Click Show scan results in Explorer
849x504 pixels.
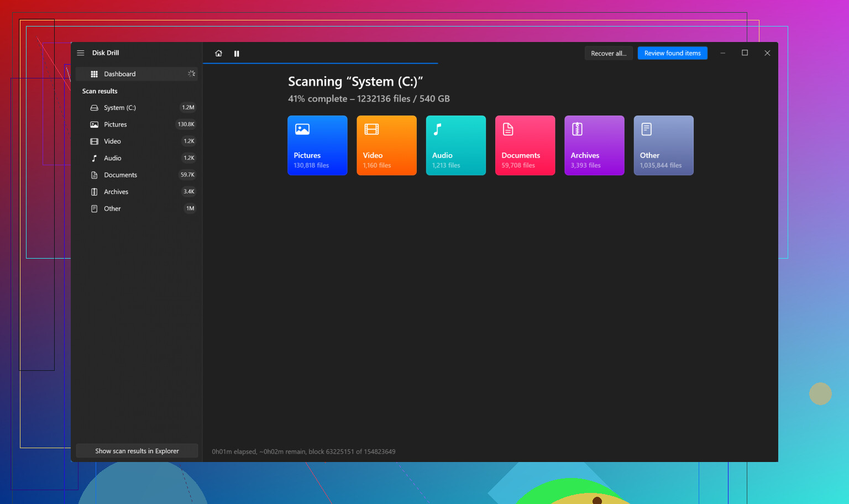pyautogui.click(x=137, y=451)
